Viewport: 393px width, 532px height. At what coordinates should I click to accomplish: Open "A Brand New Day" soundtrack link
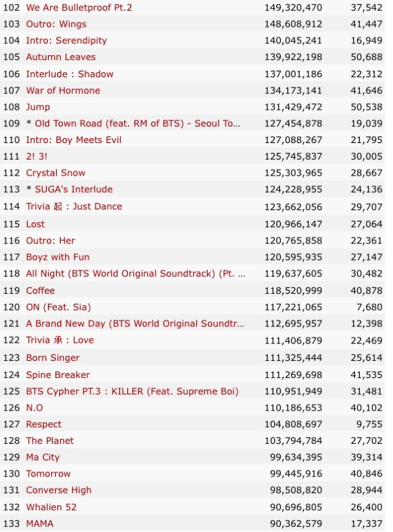coord(135,324)
